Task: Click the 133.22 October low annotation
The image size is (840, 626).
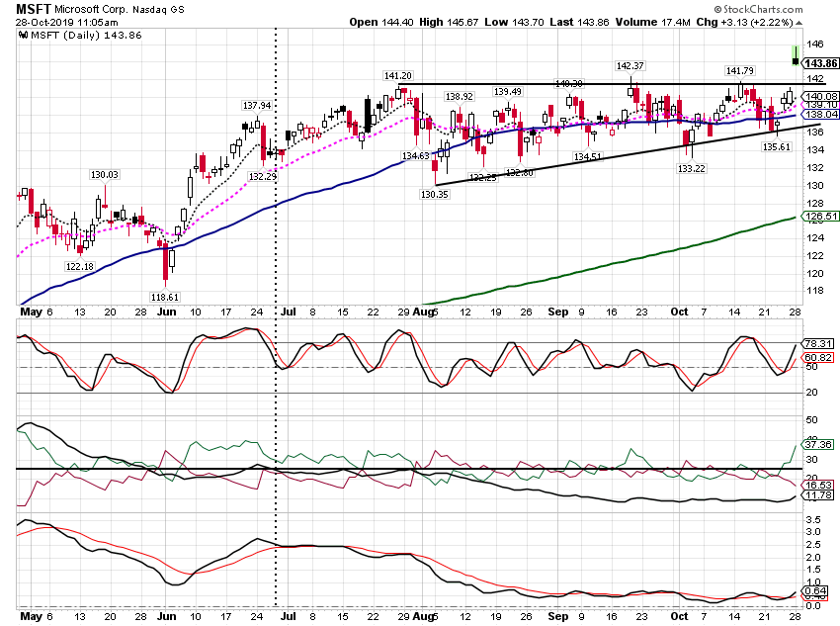Action: click(692, 169)
